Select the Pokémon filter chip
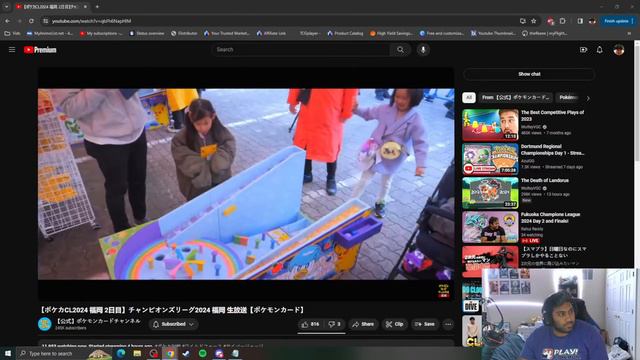The image size is (640, 360). pos(568,98)
